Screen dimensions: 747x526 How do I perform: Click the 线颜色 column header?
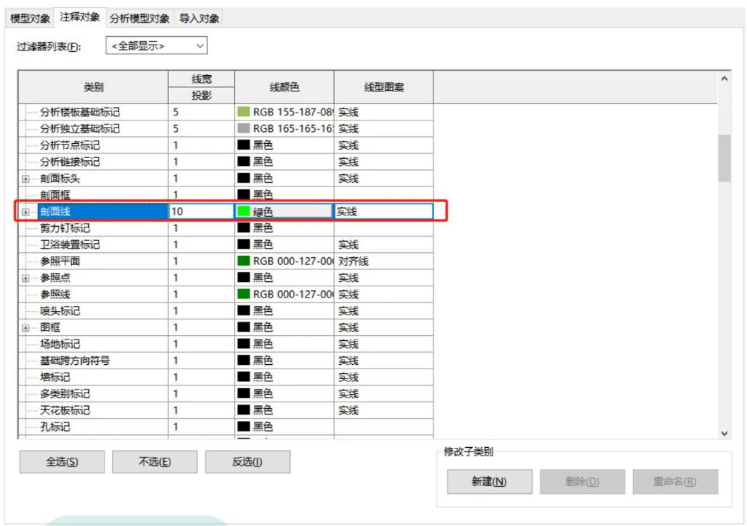pos(284,87)
